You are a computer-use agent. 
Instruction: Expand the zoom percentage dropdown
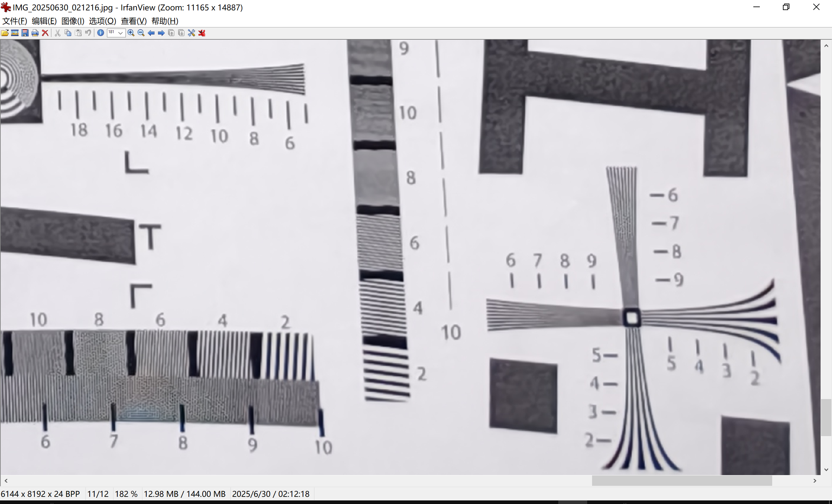(121, 33)
